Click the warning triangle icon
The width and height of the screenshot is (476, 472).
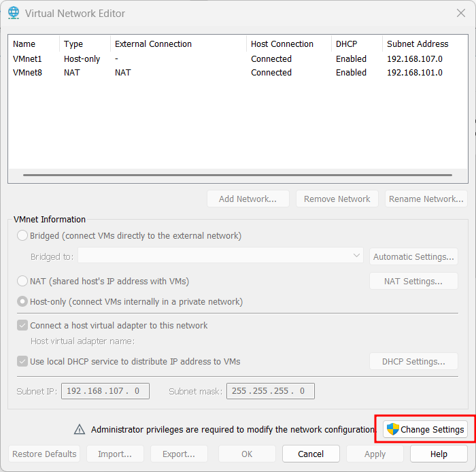(x=80, y=429)
